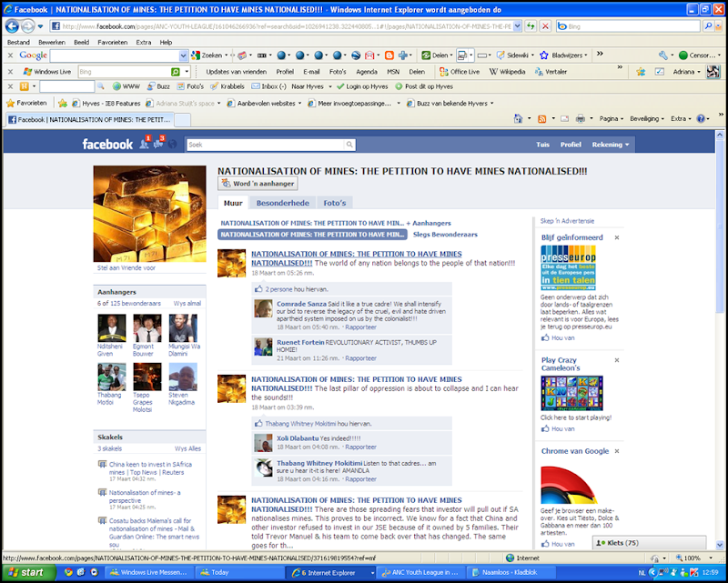
Task: Click the Home icon in the command bar
Action: tap(518, 119)
